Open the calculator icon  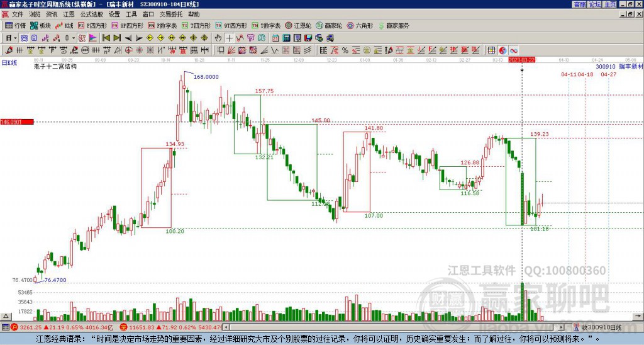[x=287, y=38]
